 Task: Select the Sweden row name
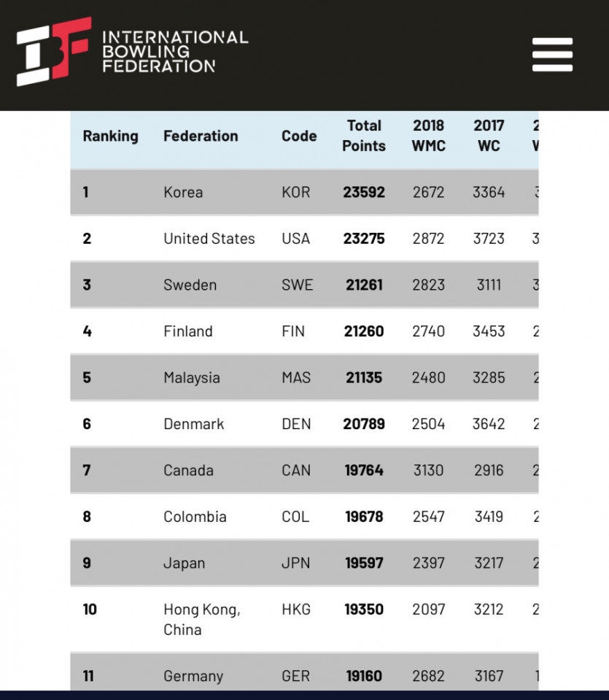pyautogui.click(x=190, y=285)
